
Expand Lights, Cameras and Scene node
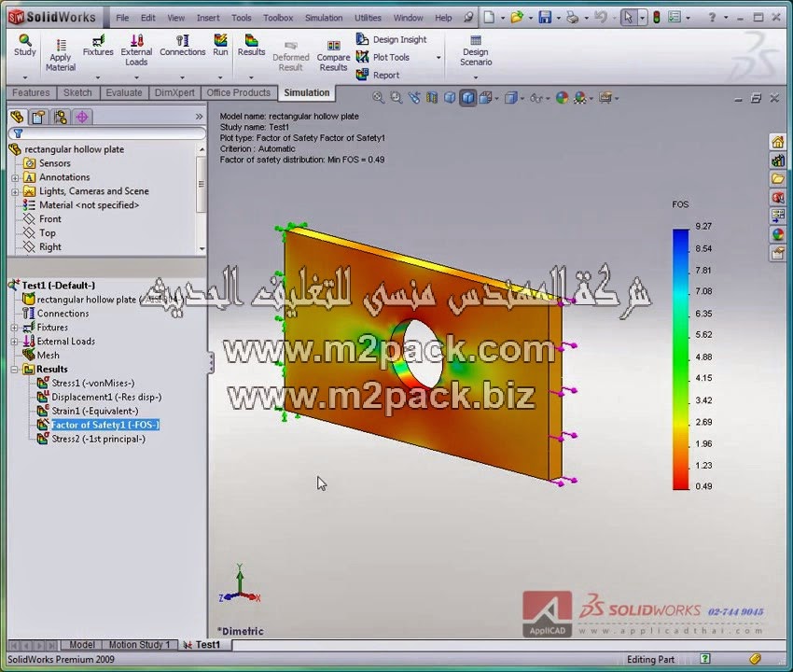coord(15,192)
